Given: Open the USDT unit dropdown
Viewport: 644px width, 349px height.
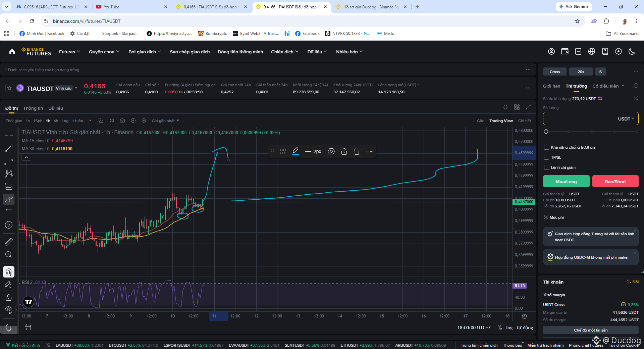Looking at the screenshot, I should click(x=626, y=119).
